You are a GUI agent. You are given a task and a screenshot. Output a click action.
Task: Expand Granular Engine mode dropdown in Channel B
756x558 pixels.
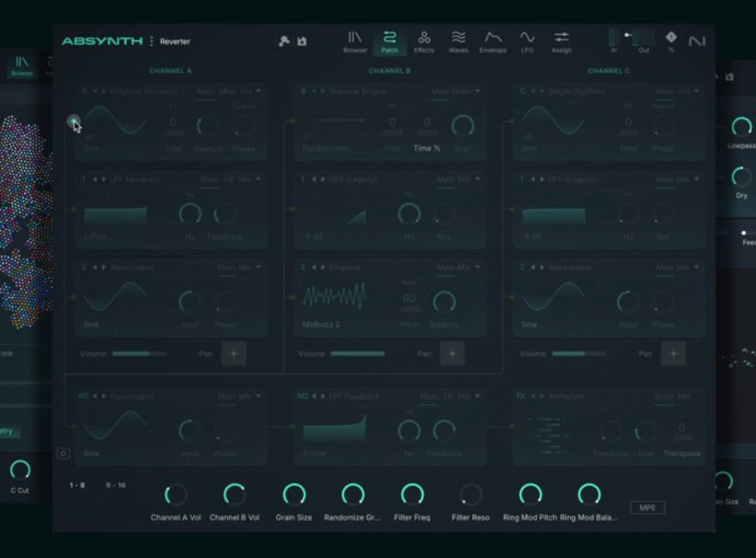(x=478, y=92)
